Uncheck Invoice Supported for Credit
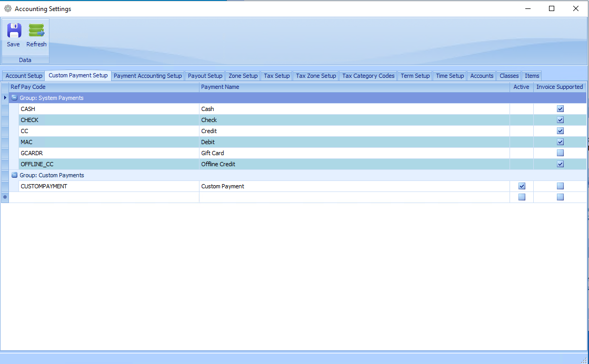The width and height of the screenshot is (589, 364). pos(560,131)
